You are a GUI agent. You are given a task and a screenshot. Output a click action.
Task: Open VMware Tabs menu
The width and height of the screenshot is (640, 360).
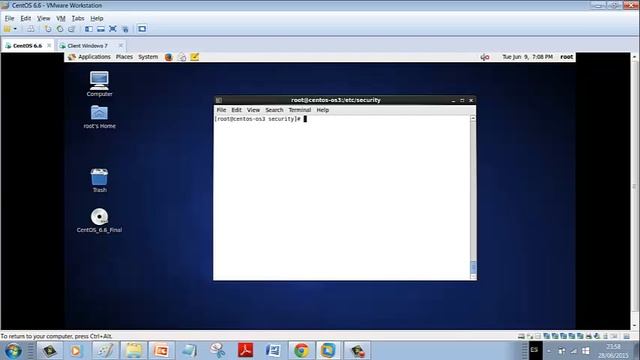(78, 18)
